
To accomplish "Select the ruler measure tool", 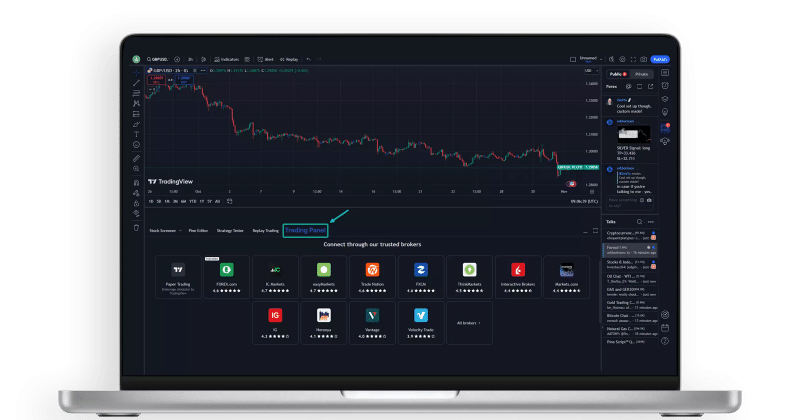I will (x=136, y=158).
